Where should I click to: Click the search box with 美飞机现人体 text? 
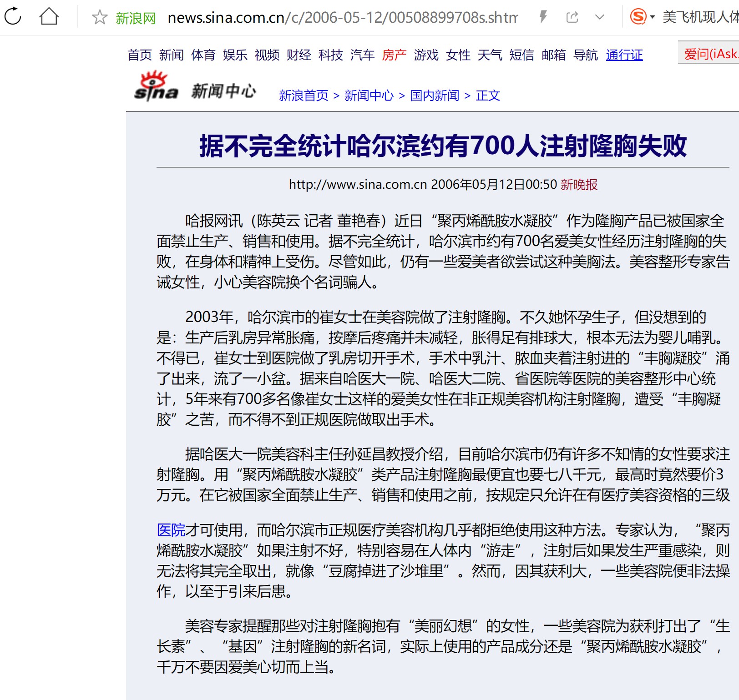(x=700, y=17)
